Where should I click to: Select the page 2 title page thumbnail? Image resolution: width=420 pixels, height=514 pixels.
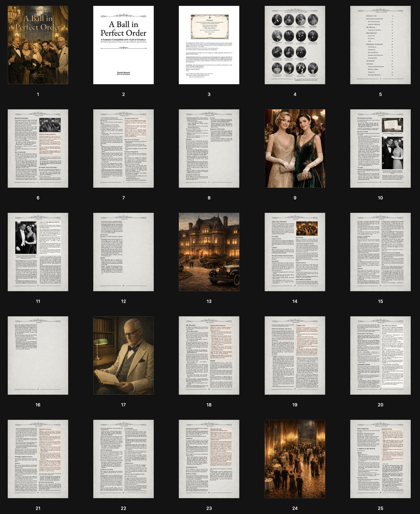[123, 45]
